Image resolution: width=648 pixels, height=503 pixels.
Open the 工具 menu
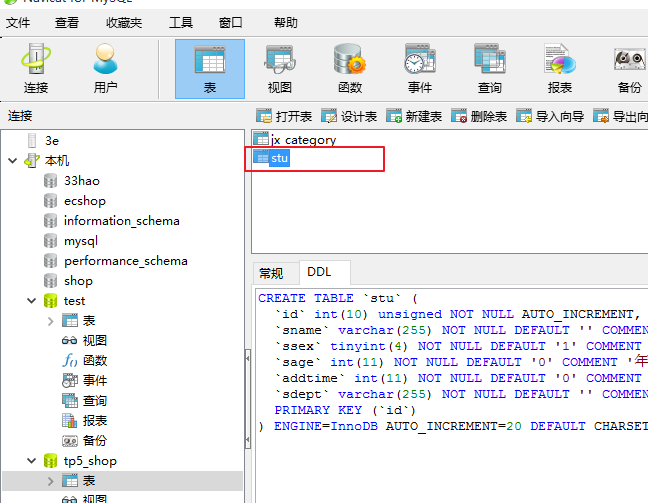click(x=181, y=23)
